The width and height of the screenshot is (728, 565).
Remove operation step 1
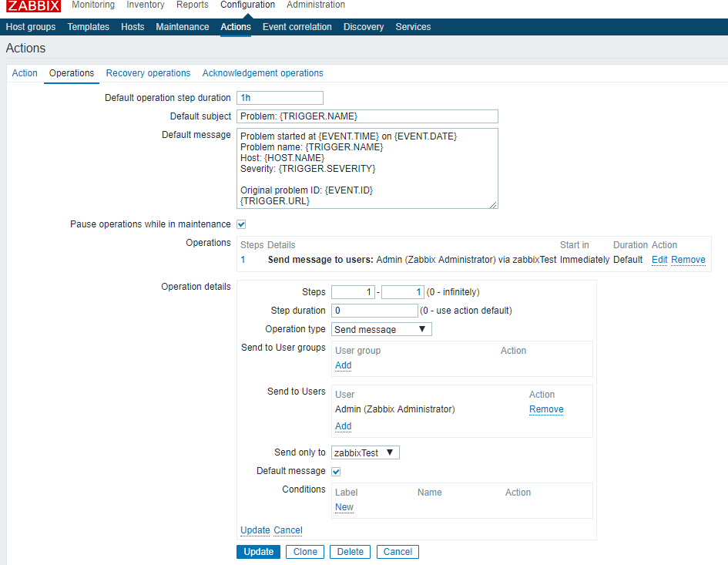[688, 260]
